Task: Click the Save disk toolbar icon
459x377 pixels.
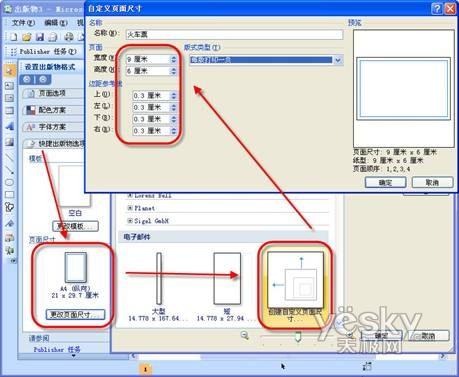Action: [x=40, y=37]
